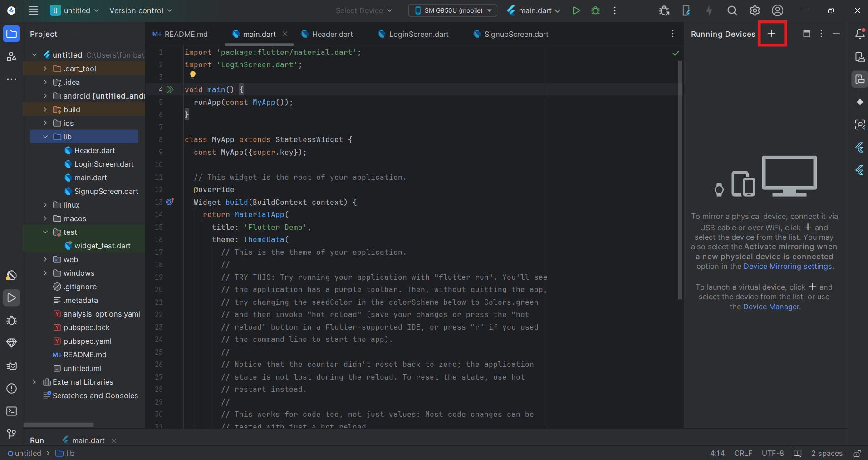Open editor tabs options menu
This screenshot has width=868, height=460.
673,34
